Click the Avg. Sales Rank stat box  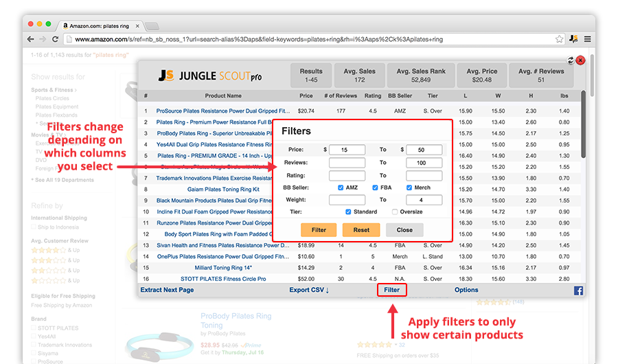point(420,76)
